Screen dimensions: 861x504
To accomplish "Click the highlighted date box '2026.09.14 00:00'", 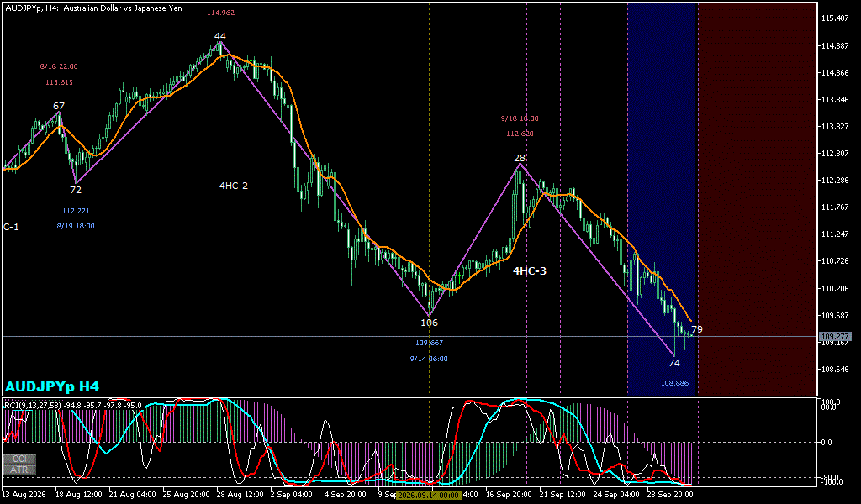I will pos(429,495).
